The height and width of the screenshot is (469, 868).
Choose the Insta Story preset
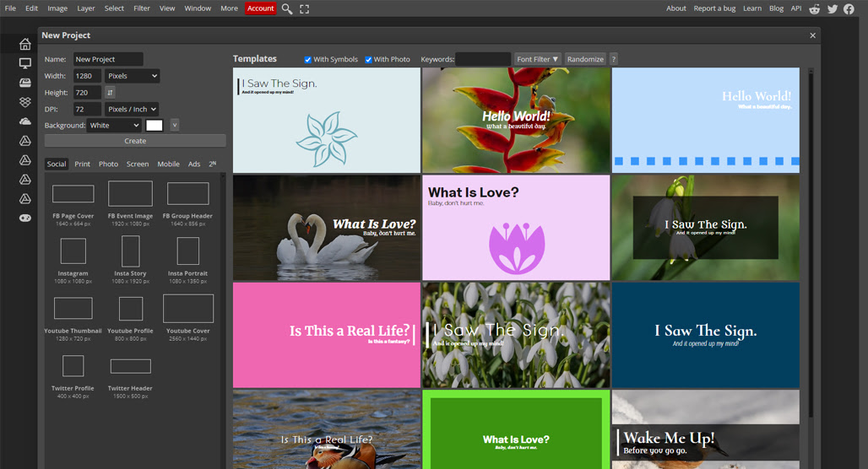tap(130, 260)
